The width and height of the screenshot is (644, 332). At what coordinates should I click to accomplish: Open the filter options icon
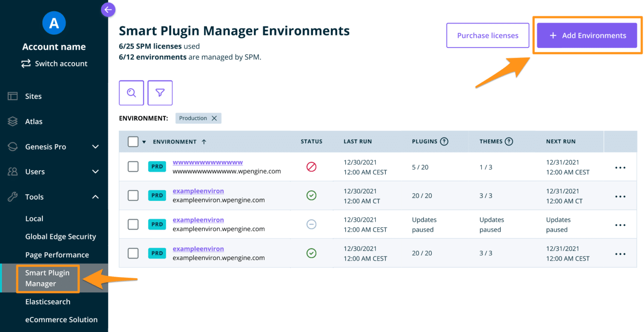click(160, 93)
